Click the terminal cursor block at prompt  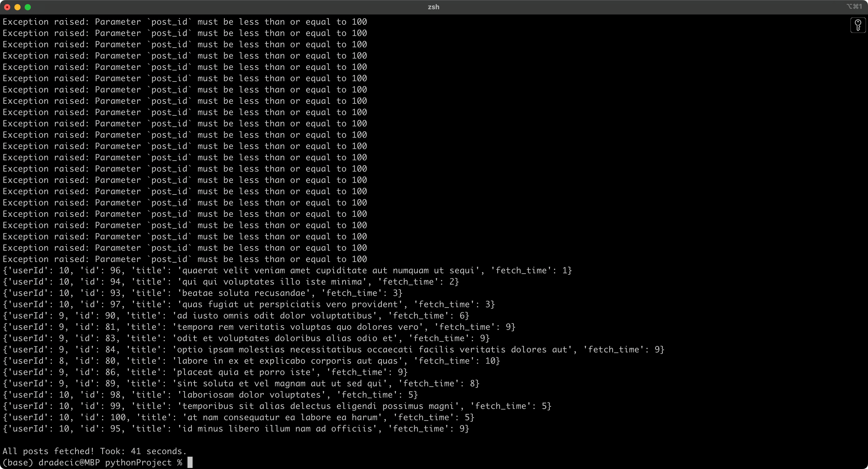point(190,462)
